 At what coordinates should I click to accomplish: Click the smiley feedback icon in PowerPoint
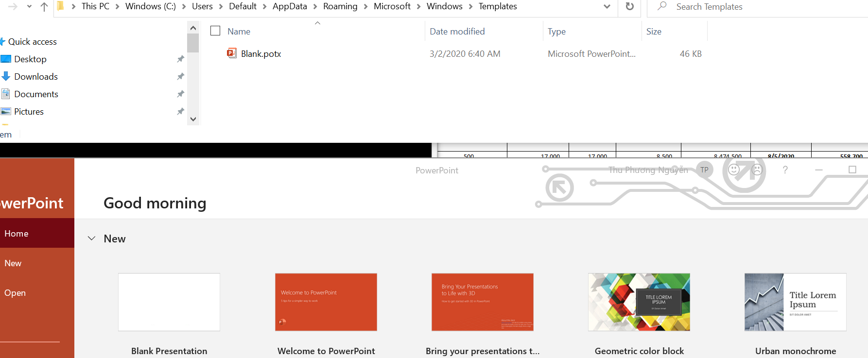[x=734, y=169]
